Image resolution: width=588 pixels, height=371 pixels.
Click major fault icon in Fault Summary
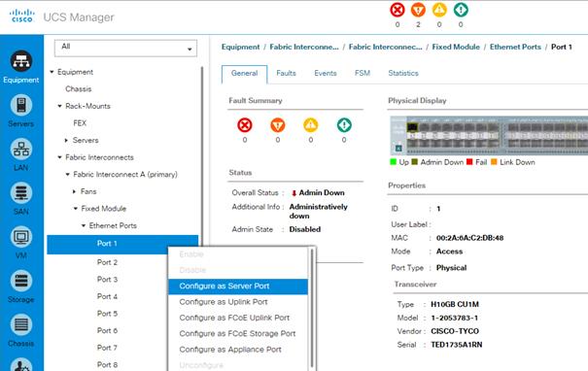click(x=278, y=125)
